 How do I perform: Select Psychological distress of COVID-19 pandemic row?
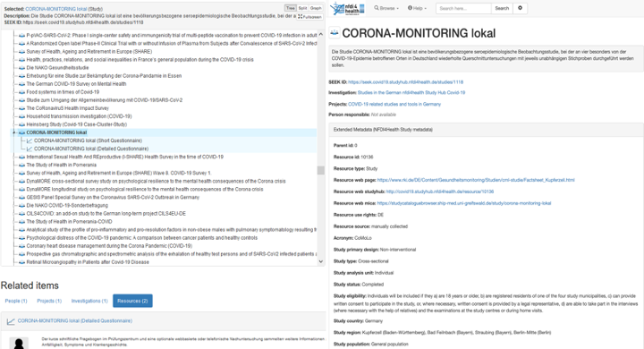(x=141, y=238)
